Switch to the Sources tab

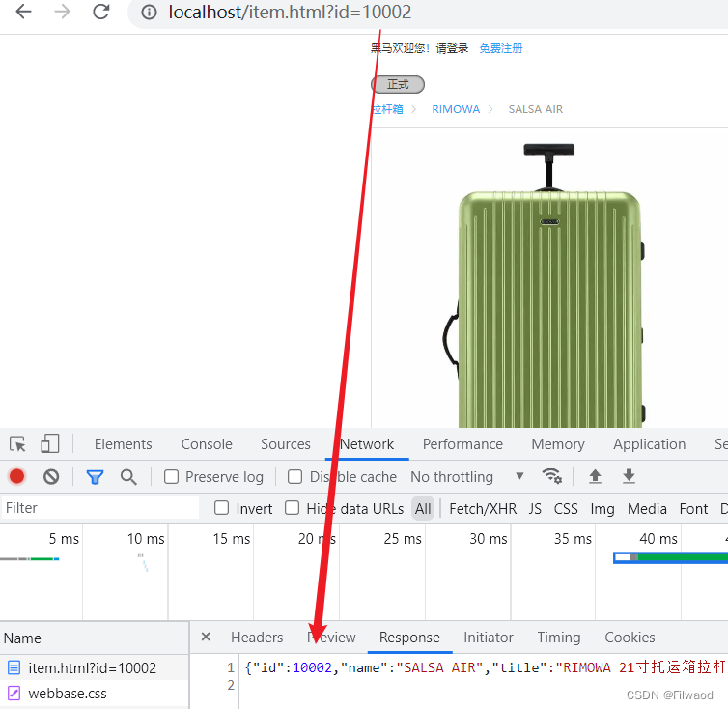pos(286,444)
